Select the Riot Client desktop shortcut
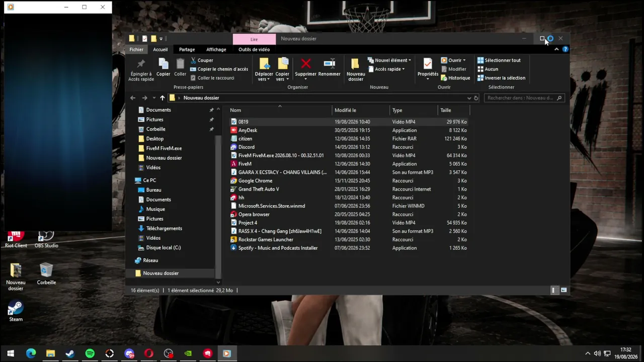The image size is (644, 362). point(16,238)
